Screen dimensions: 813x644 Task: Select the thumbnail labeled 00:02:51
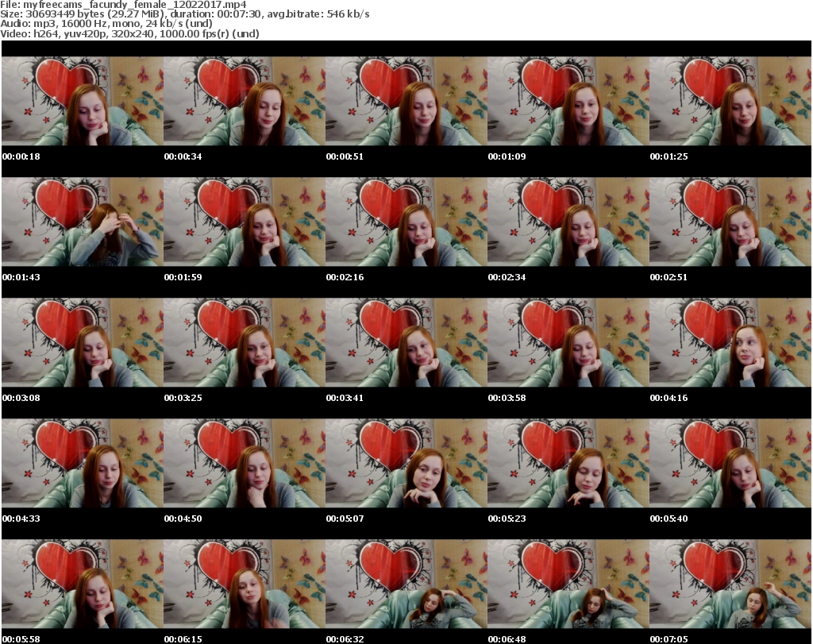pyautogui.click(x=730, y=222)
